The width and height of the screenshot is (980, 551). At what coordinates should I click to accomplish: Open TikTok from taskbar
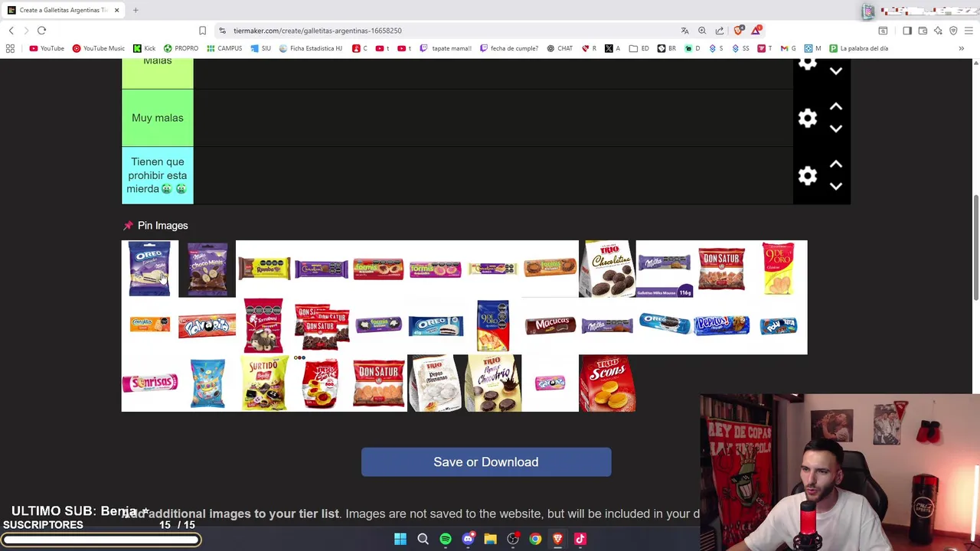pos(580,539)
